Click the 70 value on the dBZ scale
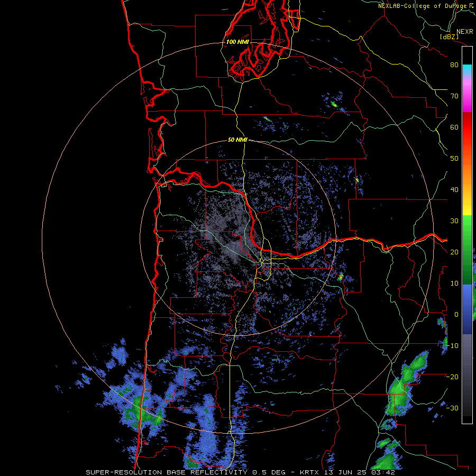This screenshot has width=476, height=476. point(454,96)
